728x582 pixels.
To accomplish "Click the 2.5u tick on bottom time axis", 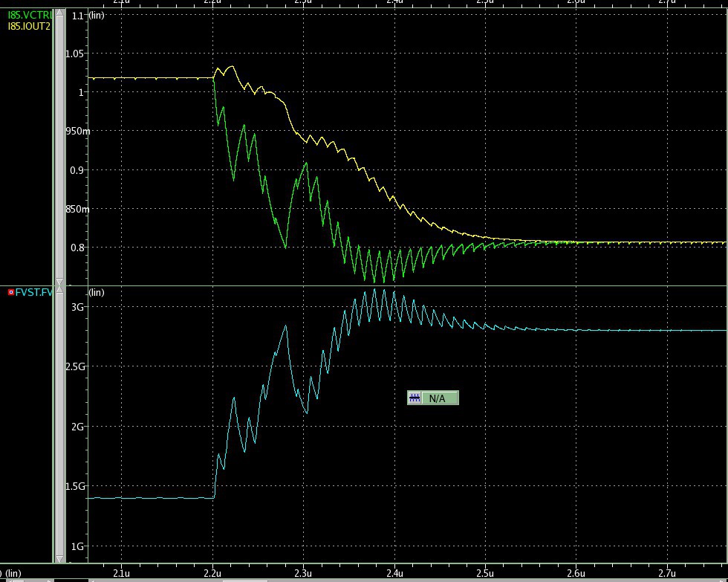I will (485, 573).
